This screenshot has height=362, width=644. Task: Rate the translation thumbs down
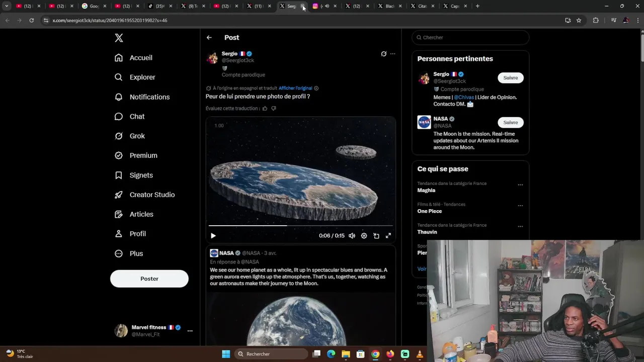click(274, 109)
